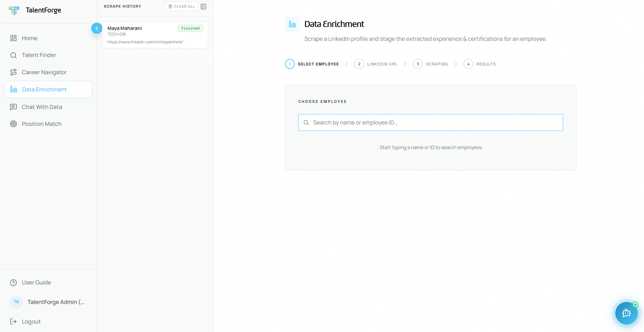Click employee ID TECH-018

coord(117,34)
